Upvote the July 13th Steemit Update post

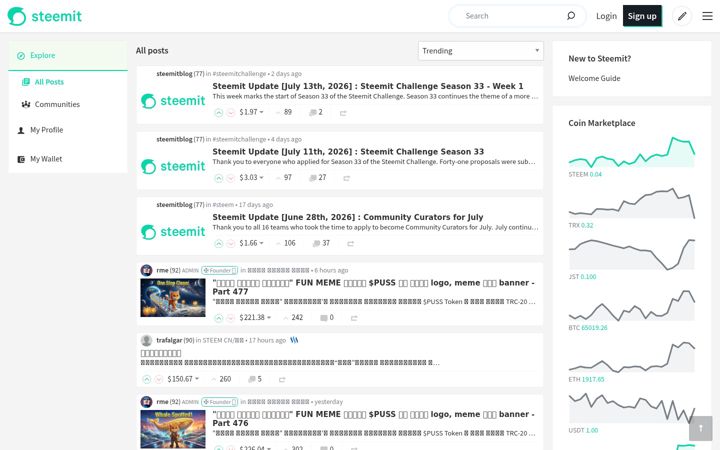[x=219, y=112]
